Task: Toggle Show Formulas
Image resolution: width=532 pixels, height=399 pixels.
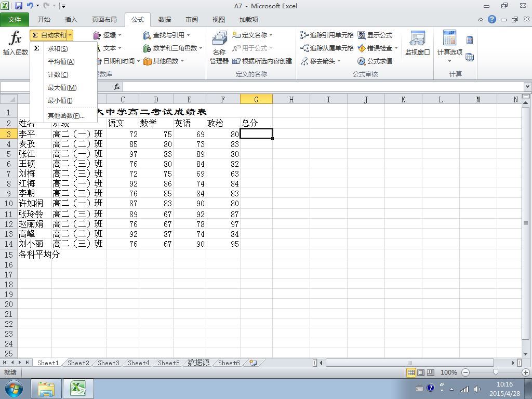Action: pos(375,35)
